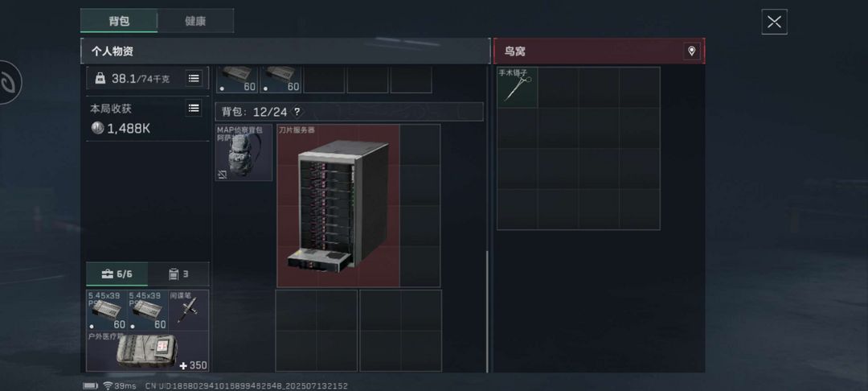
Task: Switch to the 健康 tab
Action: coord(195,21)
